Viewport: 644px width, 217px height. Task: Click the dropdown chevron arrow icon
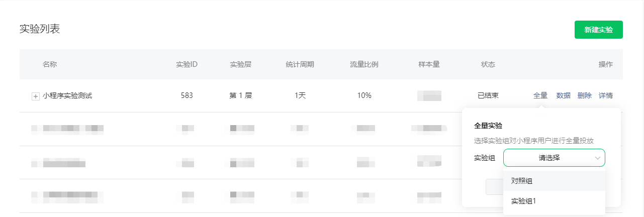598,158
